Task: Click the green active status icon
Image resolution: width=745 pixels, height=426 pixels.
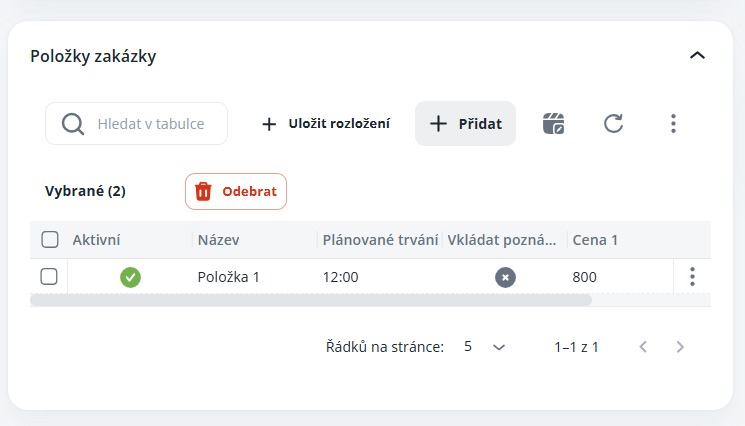Action: pyautogui.click(x=130, y=277)
